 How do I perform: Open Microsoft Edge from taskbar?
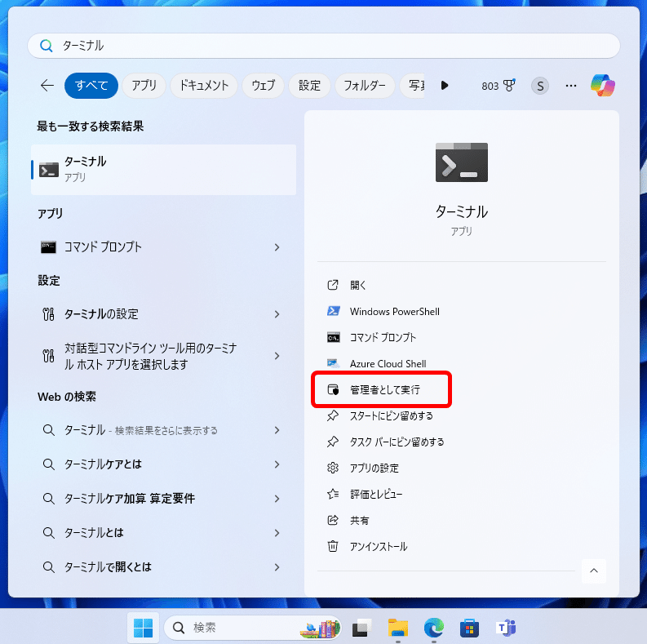pos(434,628)
